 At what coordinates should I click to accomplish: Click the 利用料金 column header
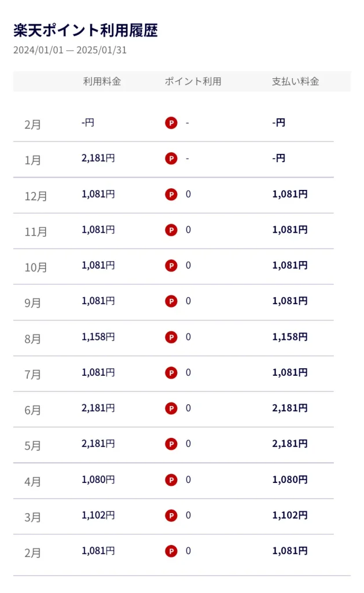[102, 81]
